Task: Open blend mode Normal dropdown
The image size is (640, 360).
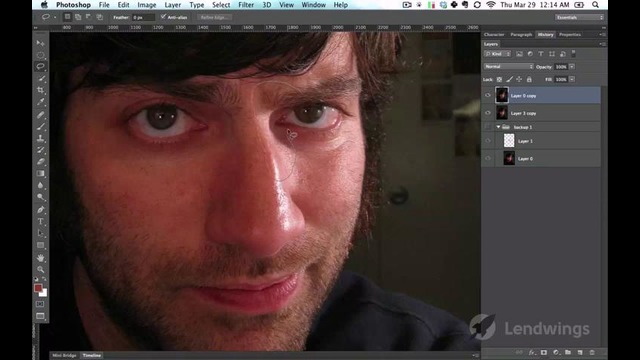Action: (509, 67)
